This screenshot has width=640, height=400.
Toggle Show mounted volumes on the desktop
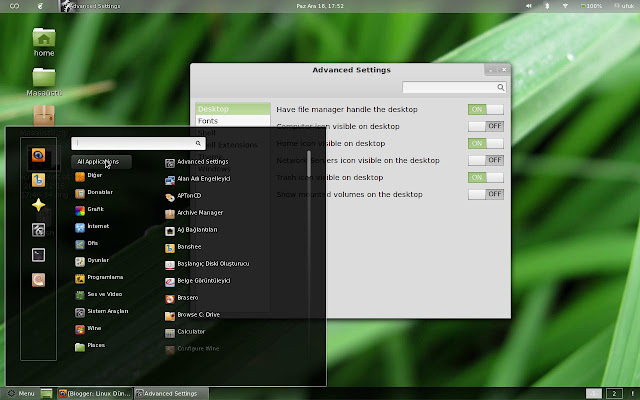(486, 194)
